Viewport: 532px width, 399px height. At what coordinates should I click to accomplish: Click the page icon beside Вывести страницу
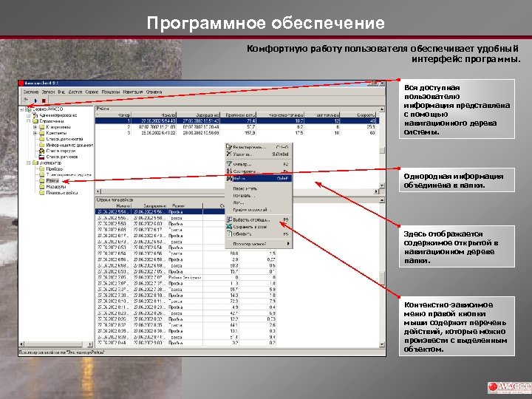pyautogui.click(x=229, y=220)
